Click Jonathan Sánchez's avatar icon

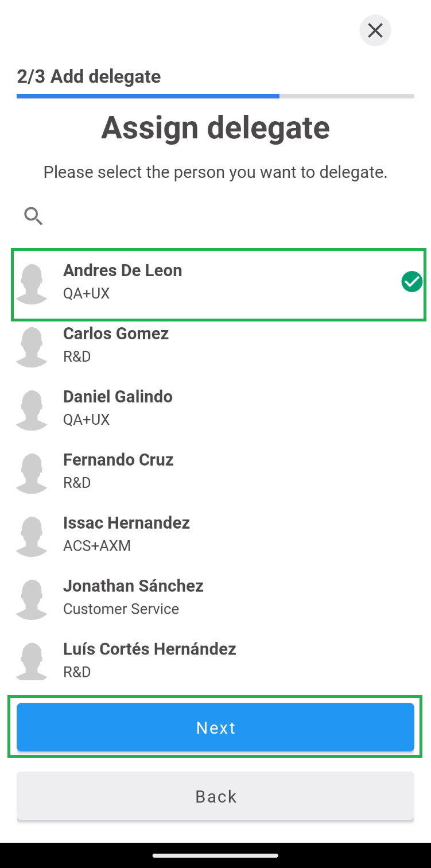(x=32, y=600)
